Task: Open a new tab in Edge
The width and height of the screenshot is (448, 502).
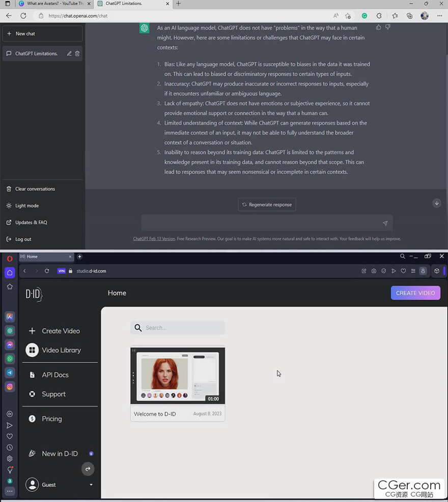Action: pos(178,4)
